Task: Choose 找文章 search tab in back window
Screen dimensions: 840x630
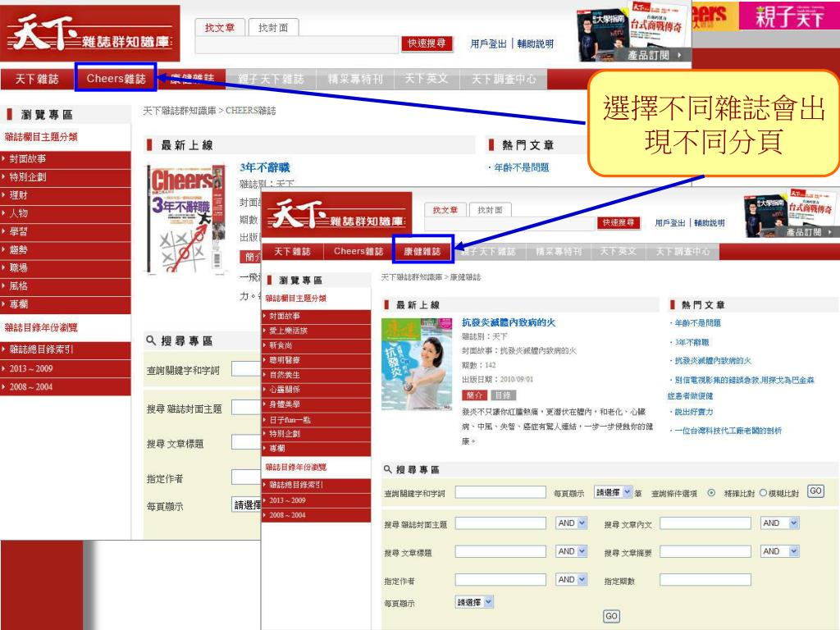Action: [x=220, y=27]
